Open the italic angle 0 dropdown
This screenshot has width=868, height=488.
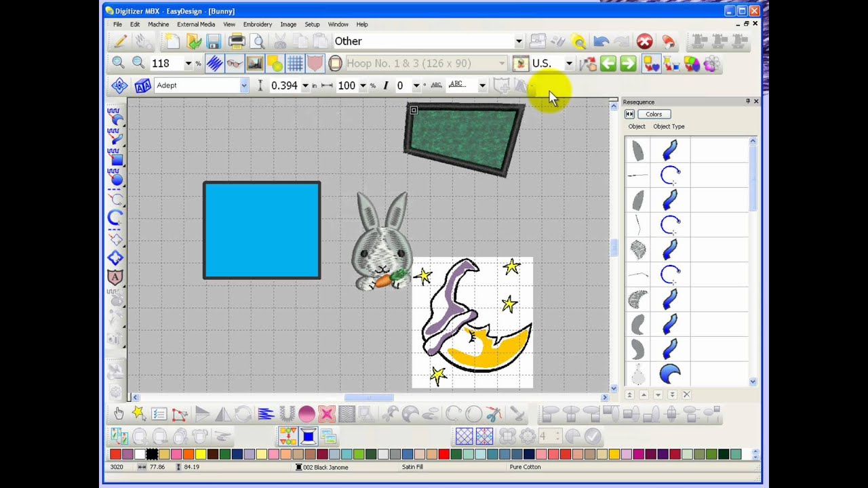416,85
